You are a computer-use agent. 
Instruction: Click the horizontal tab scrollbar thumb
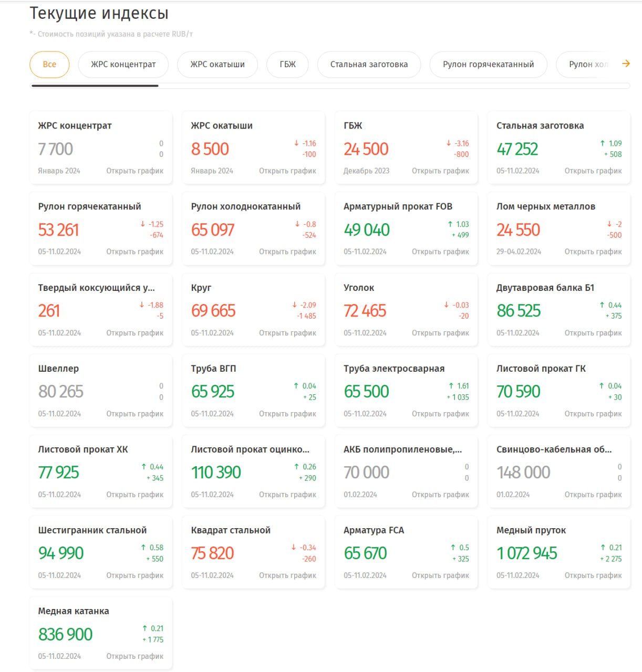point(95,86)
